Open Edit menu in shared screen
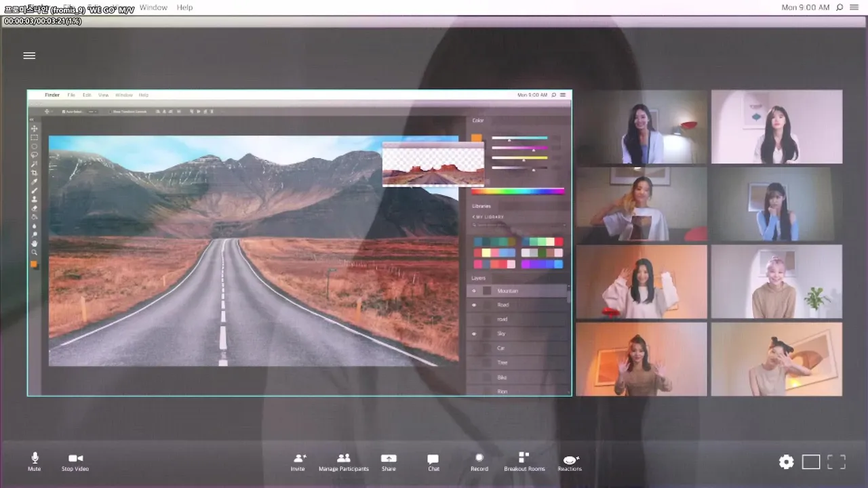868x488 pixels. [x=87, y=95]
